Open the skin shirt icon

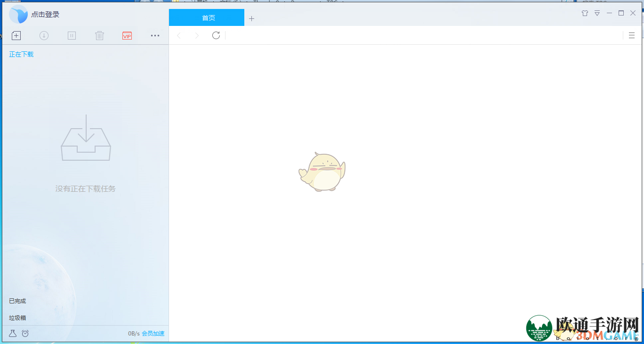coord(585,13)
